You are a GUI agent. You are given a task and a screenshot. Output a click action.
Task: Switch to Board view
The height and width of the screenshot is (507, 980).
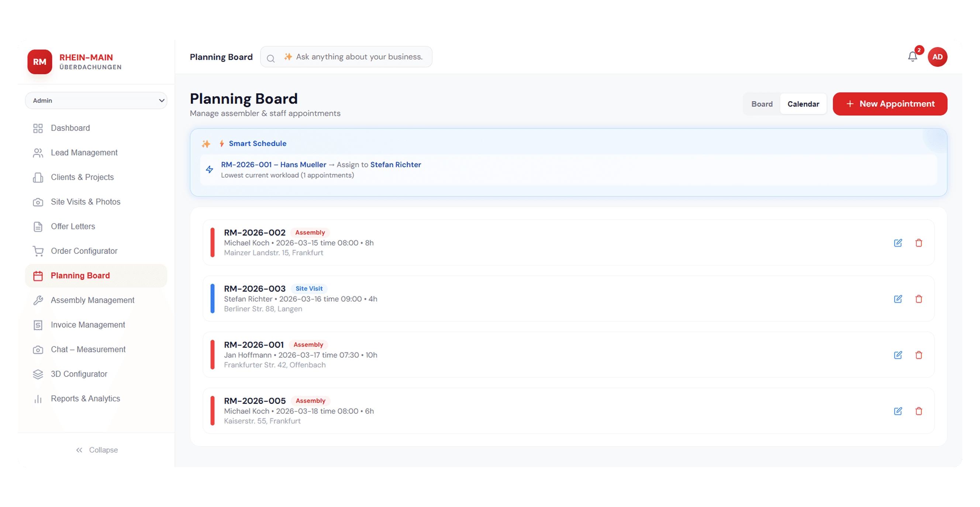(x=762, y=104)
